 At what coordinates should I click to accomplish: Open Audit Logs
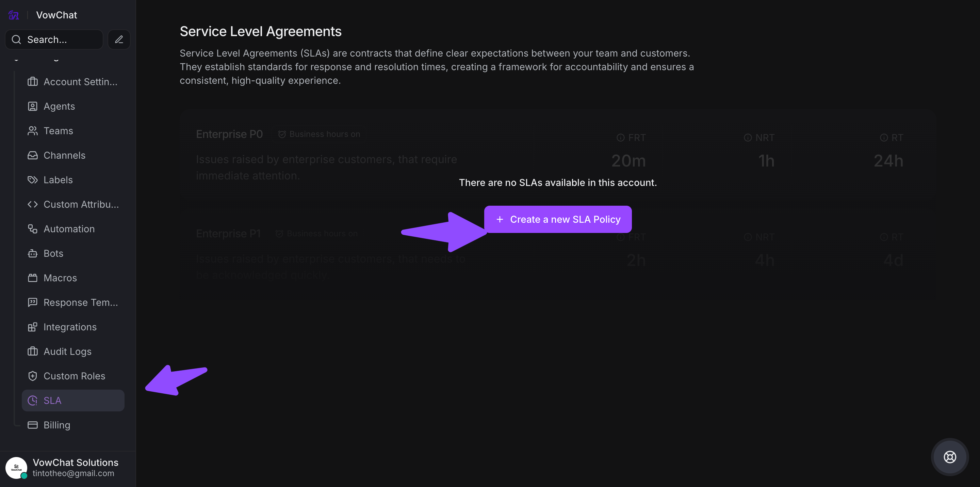click(x=67, y=351)
